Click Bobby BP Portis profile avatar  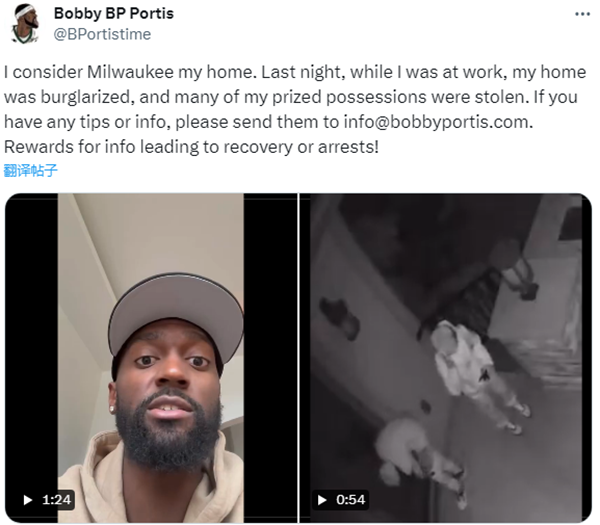(x=25, y=24)
